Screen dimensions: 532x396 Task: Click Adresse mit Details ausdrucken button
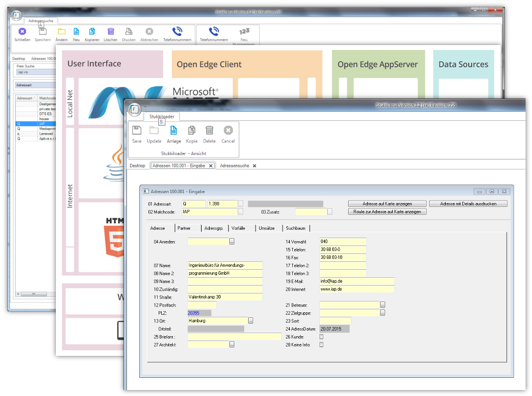(468, 204)
